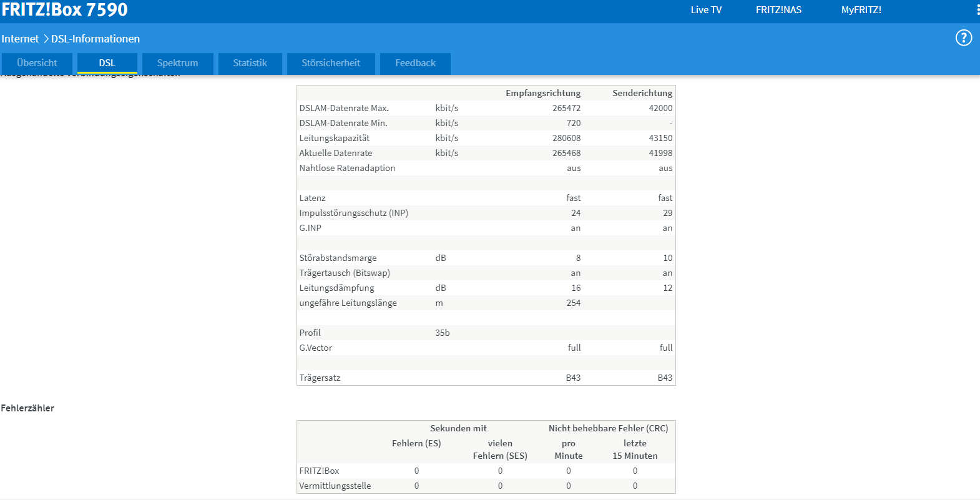The height and width of the screenshot is (500, 980).
Task: Click the G.INP row label
Action: (310, 228)
